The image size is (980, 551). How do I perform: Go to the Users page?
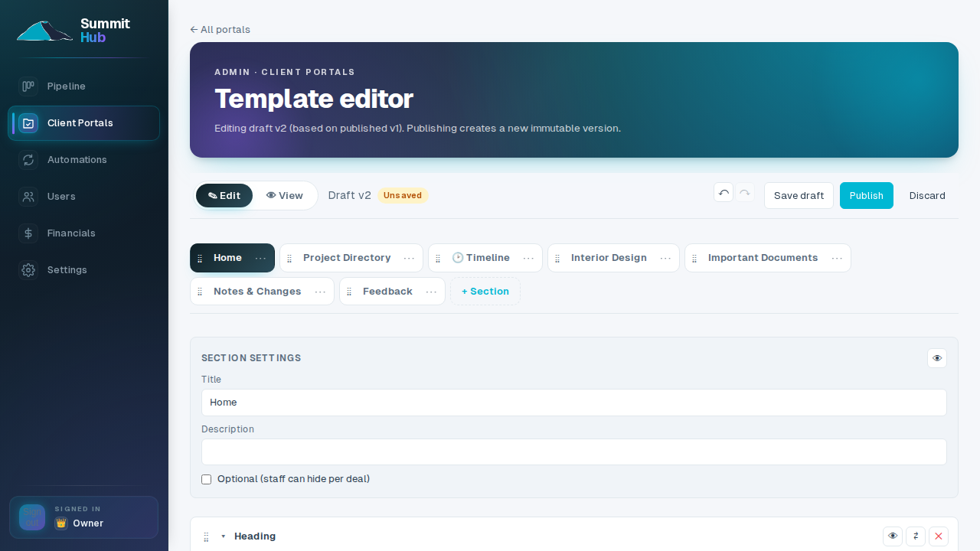point(83,197)
